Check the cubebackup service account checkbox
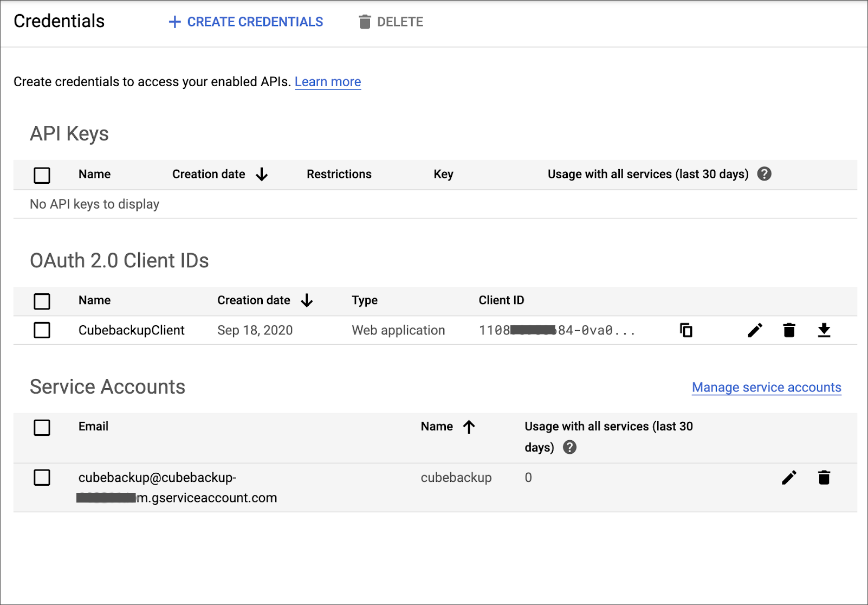Image resolution: width=868 pixels, height=605 pixels. tap(42, 478)
